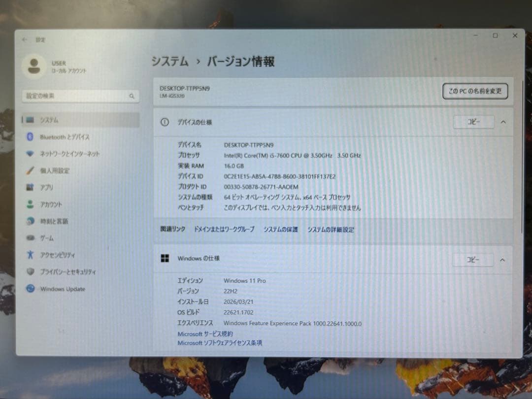Click the install date 2026/03/21 value

coord(238,302)
